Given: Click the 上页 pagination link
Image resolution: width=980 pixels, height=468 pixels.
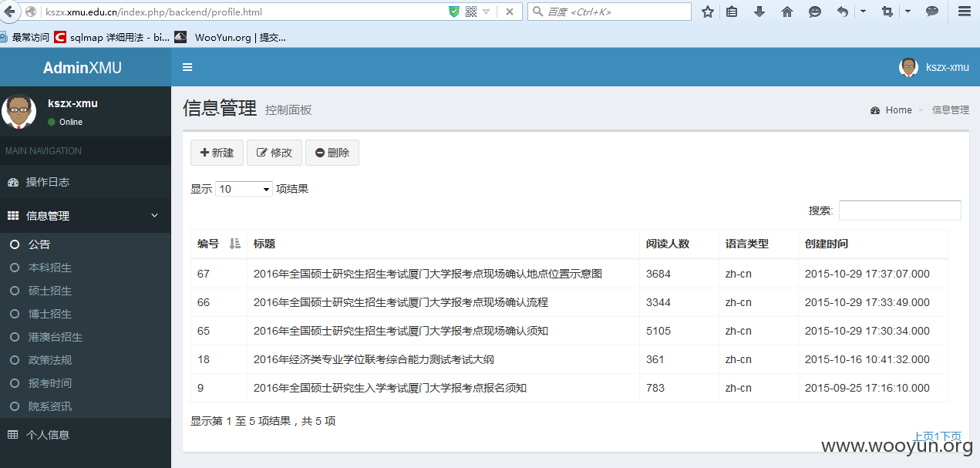Looking at the screenshot, I should [922, 436].
